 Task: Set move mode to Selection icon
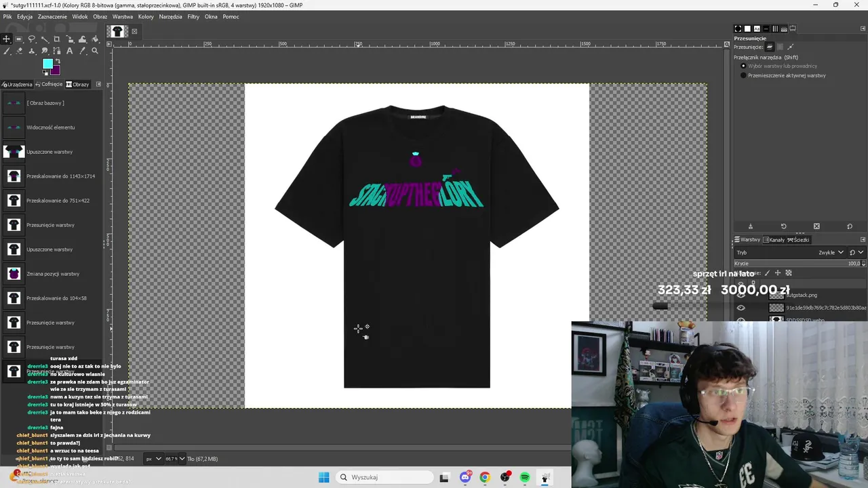click(780, 47)
